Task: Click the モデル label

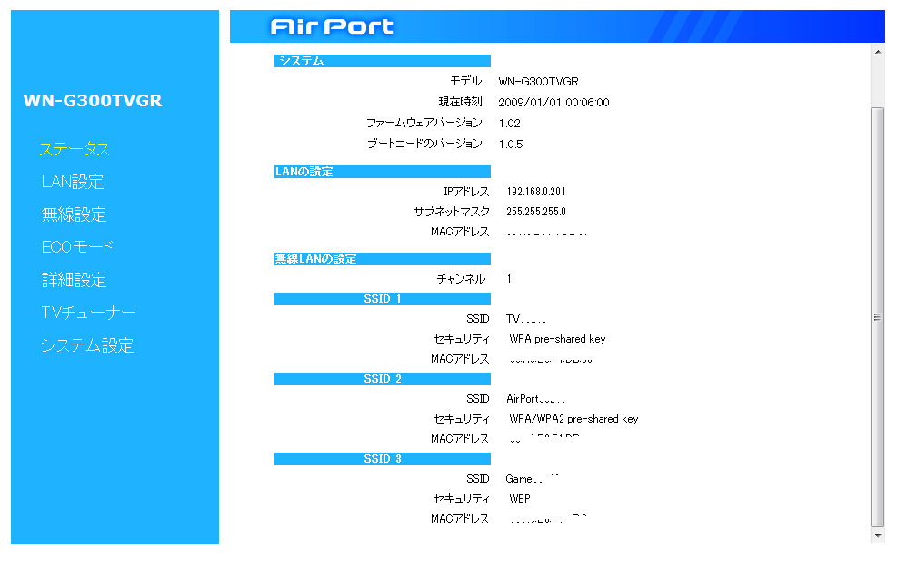Action: pos(465,81)
